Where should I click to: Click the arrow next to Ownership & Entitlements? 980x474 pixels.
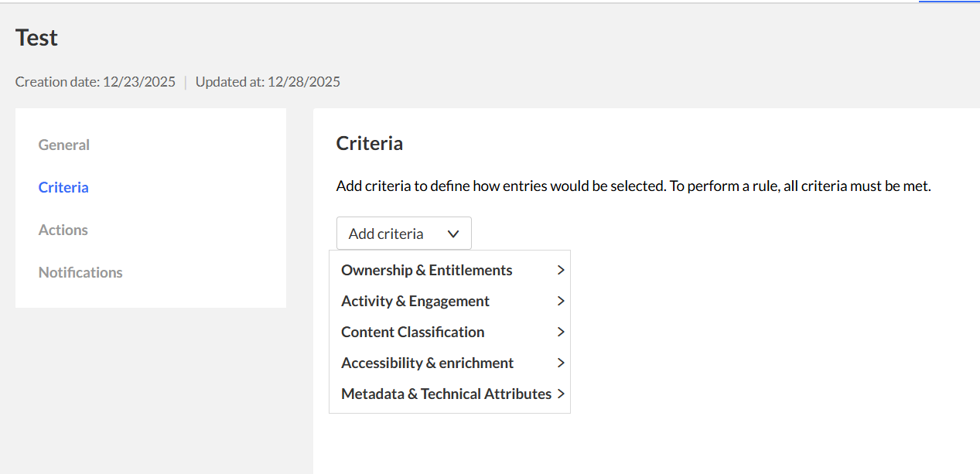coord(561,270)
